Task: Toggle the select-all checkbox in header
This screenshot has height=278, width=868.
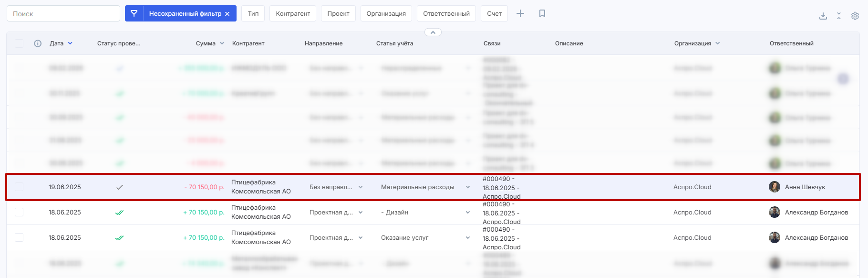Action: coord(19,43)
